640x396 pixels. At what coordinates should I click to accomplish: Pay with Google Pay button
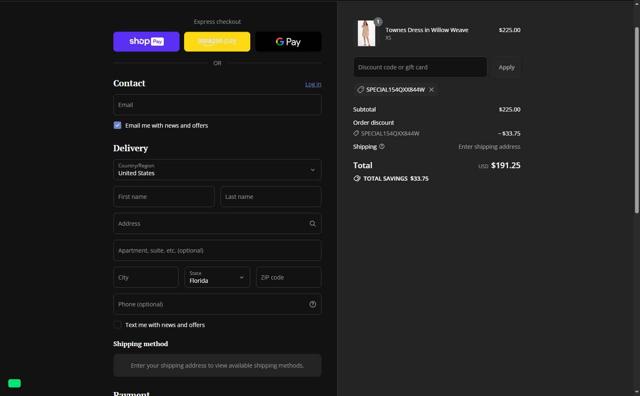point(288,42)
